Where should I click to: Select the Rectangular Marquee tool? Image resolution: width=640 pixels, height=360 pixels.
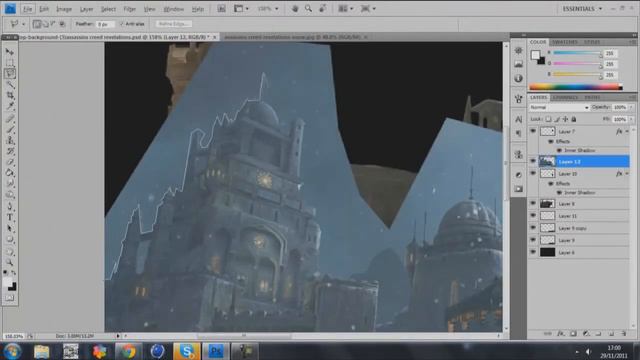click(10, 63)
